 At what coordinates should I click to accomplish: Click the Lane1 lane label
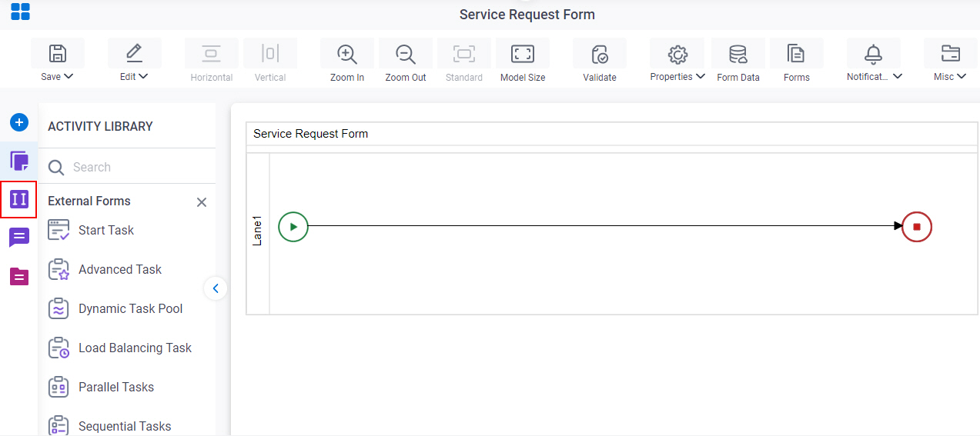[258, 231]
